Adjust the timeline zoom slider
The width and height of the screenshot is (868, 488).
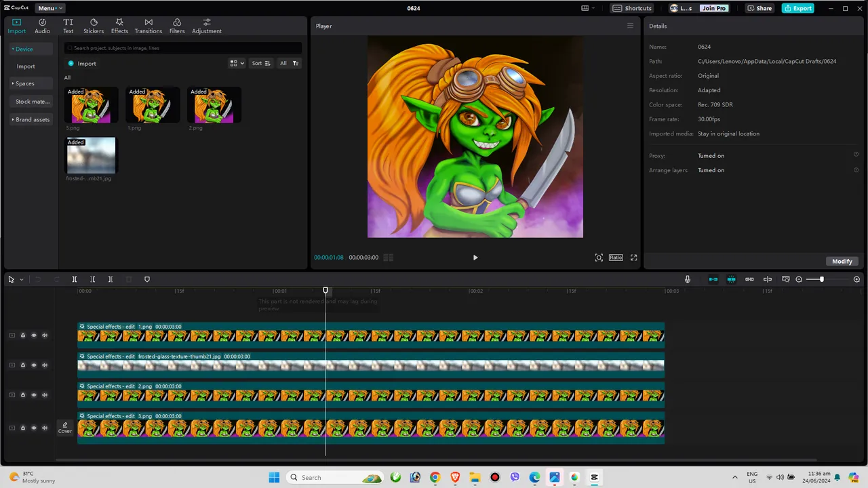point(821,279)
